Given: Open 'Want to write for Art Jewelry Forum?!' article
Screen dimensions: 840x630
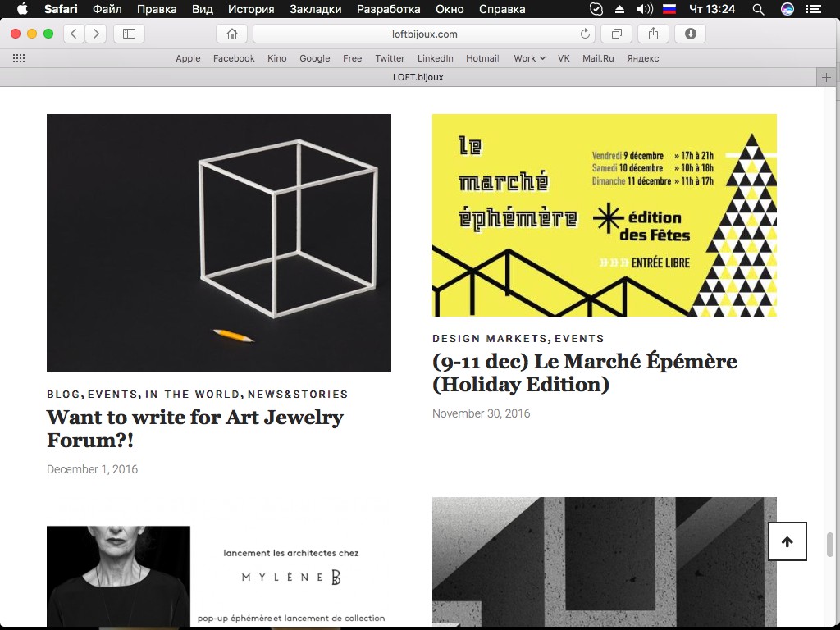Looking at the screenshot, I should pos(195,428).
